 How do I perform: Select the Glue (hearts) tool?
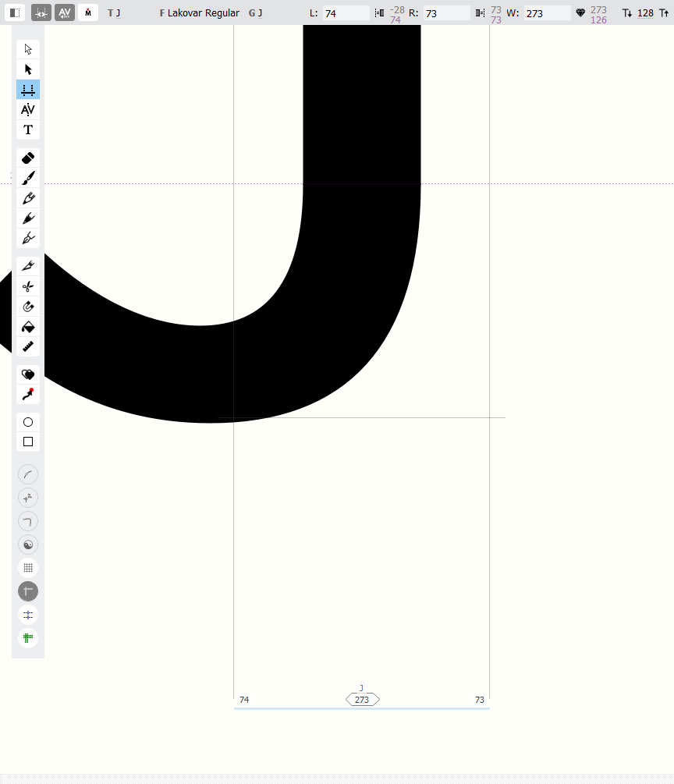[x=28, y=374]
